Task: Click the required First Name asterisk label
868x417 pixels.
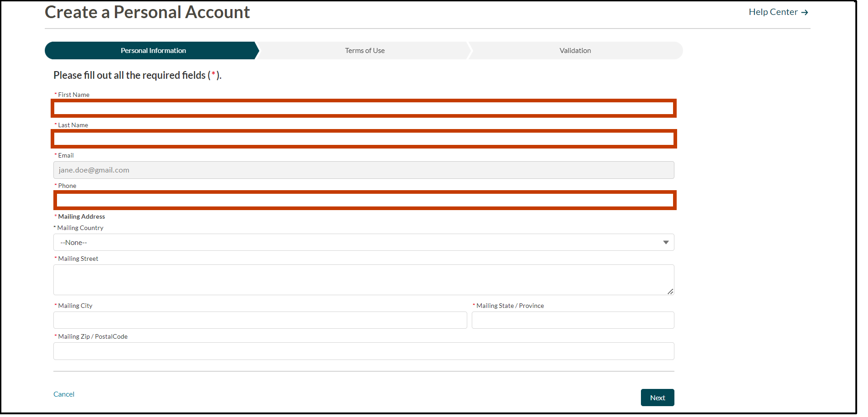Action: pyautogui.click(x=55, y=94)
